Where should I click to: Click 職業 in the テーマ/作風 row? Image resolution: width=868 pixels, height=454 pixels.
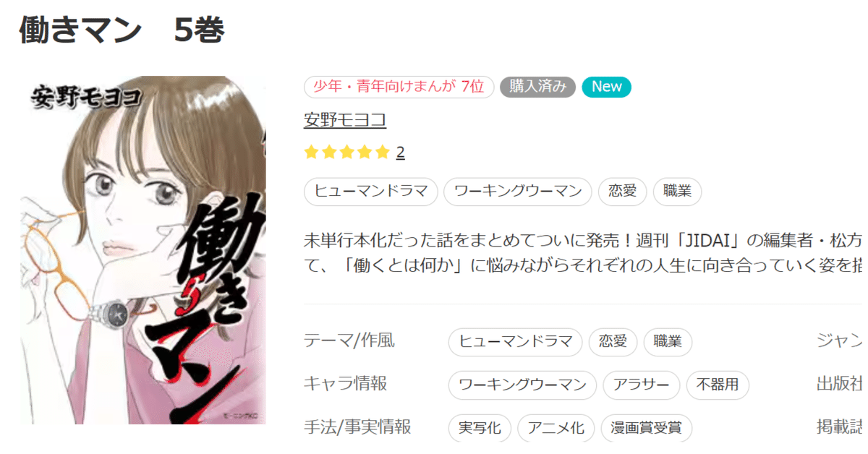point(668,342)
